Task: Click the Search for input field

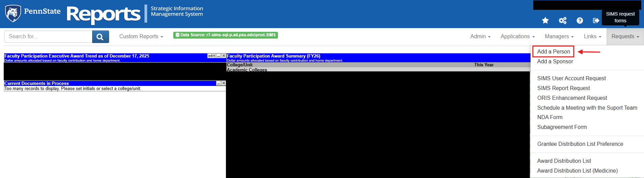Action: [48, 37]
